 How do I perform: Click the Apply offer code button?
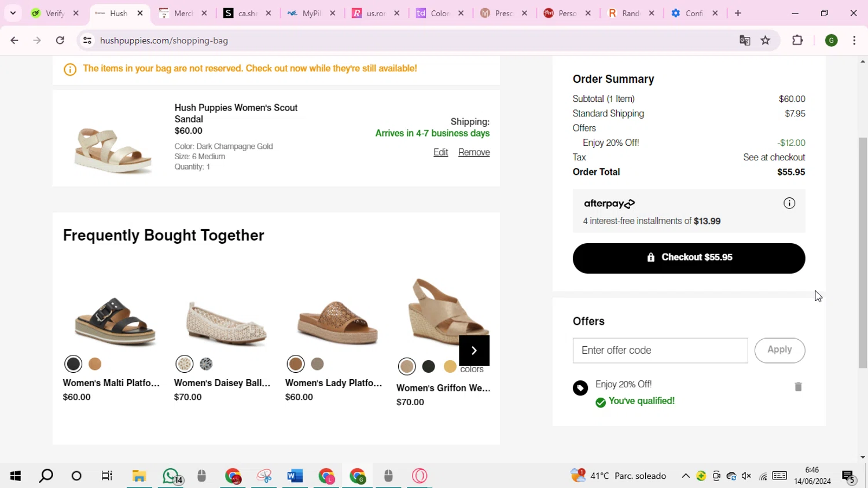(x=779, y=350)
